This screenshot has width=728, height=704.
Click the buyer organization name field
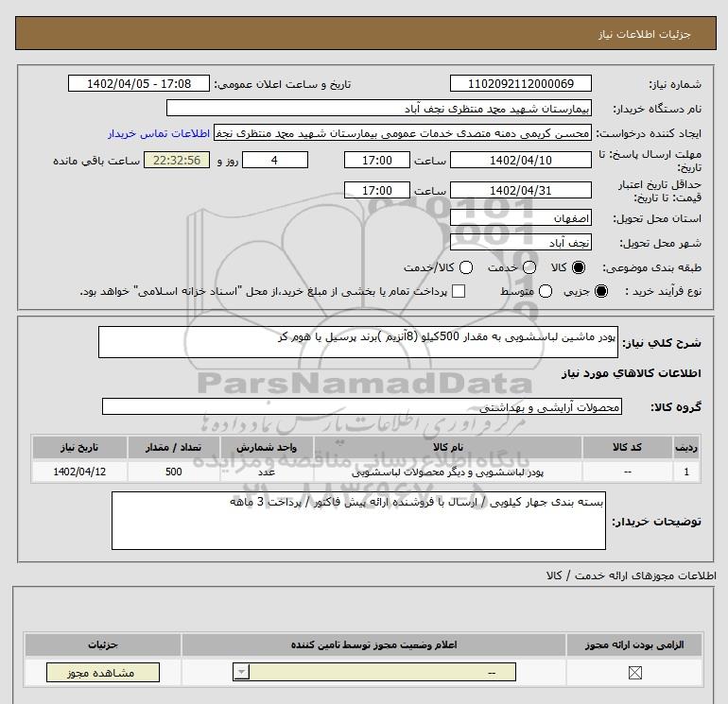(379, 108)
